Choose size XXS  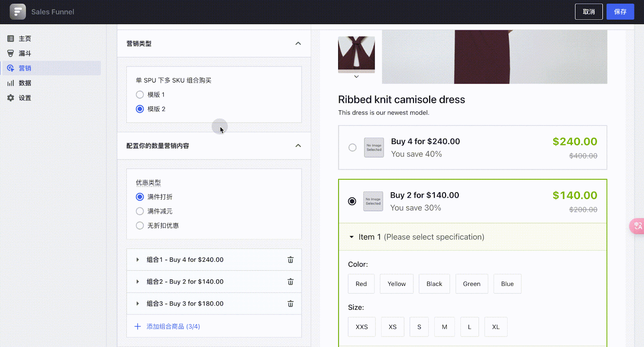coord(361,327)
